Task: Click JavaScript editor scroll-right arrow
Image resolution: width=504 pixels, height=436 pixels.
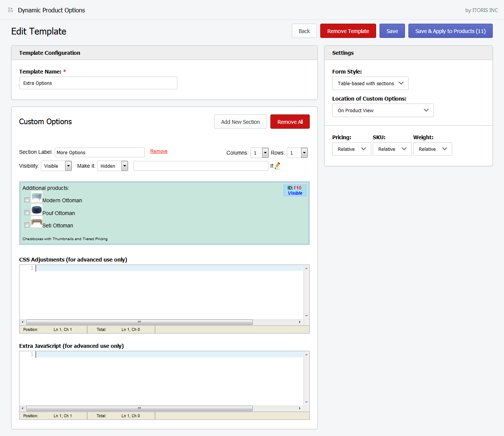Action: [x=300, y=408]
